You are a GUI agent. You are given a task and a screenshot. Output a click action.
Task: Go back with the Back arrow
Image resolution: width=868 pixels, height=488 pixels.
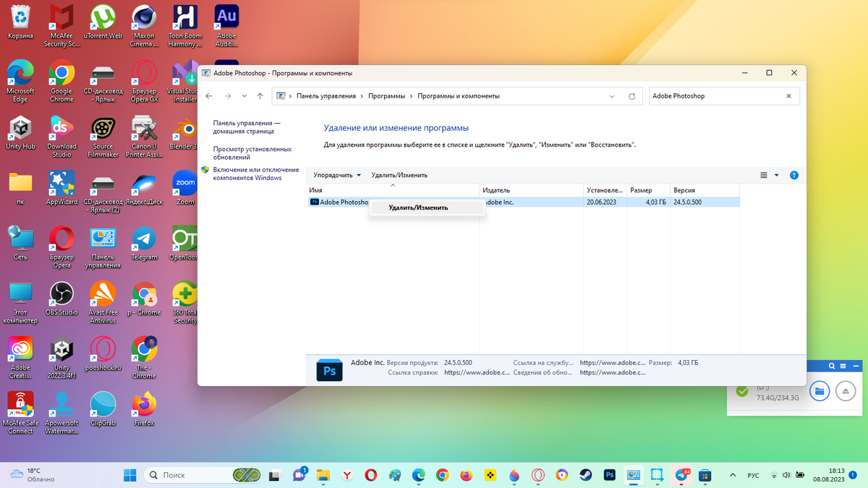tap(209, 96)
